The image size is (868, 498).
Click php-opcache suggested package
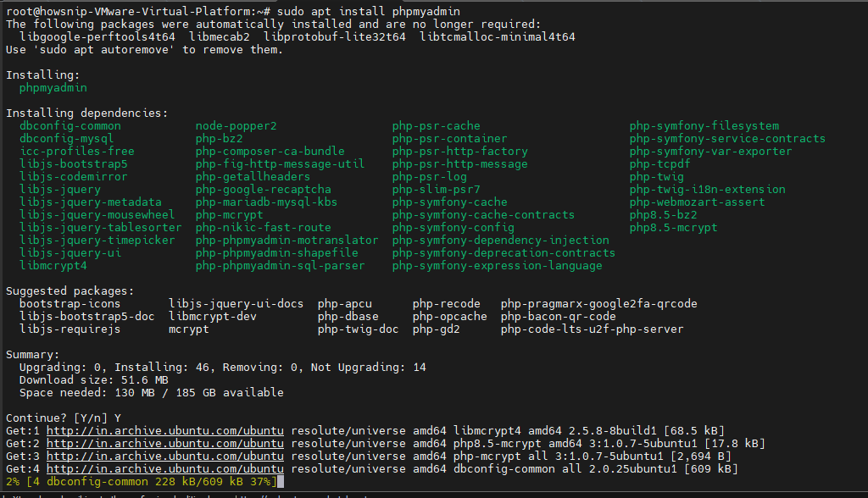click(450, 317)
